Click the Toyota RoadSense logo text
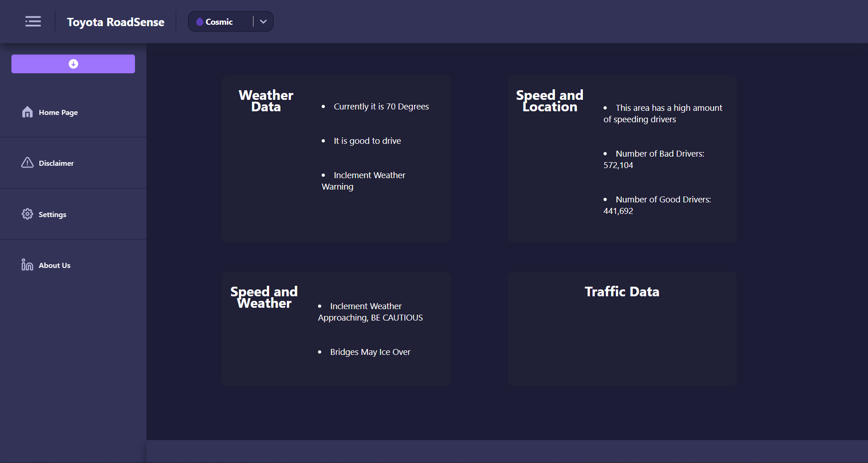This screenshot has height=463, width=868. point(116,22)
